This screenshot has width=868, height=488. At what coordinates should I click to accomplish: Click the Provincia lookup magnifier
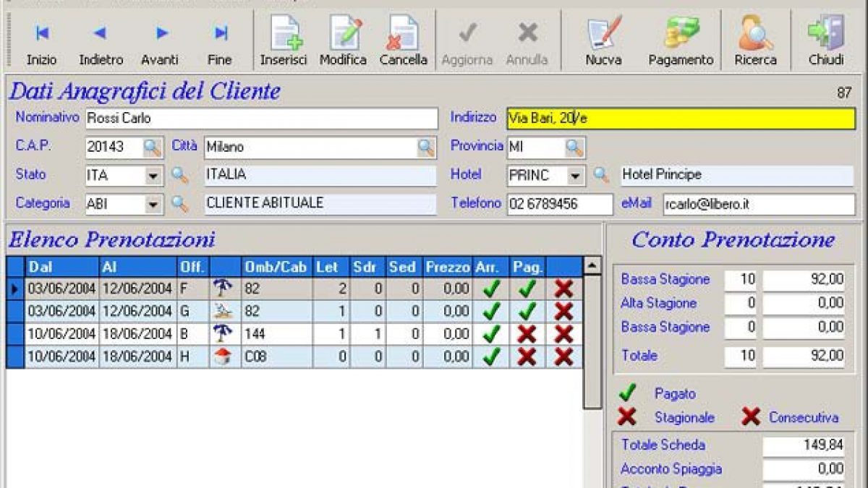[x=575, y=147]
